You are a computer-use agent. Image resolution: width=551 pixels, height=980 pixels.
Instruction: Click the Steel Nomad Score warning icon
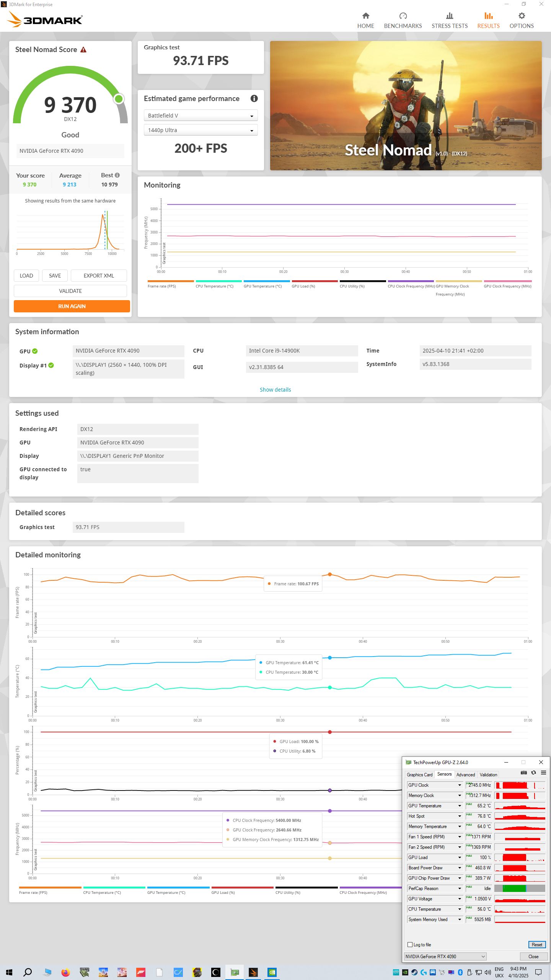click(83, 50)
